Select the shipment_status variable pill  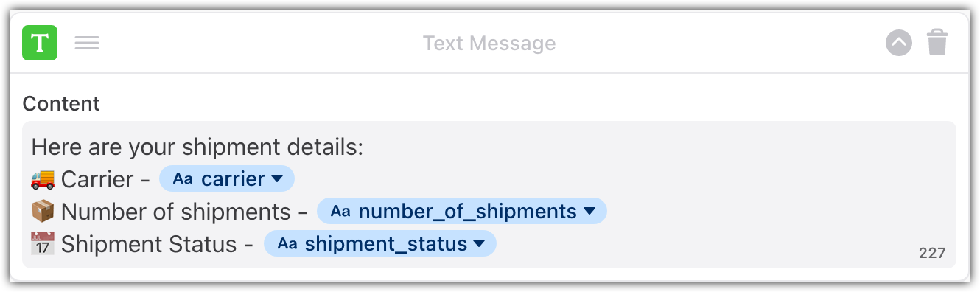[x=380, y=244]
